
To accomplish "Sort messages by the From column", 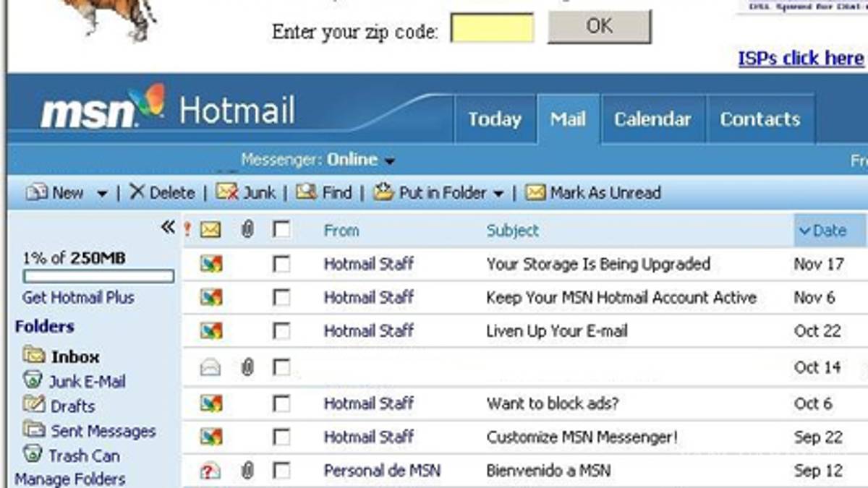I will (341, 231).
